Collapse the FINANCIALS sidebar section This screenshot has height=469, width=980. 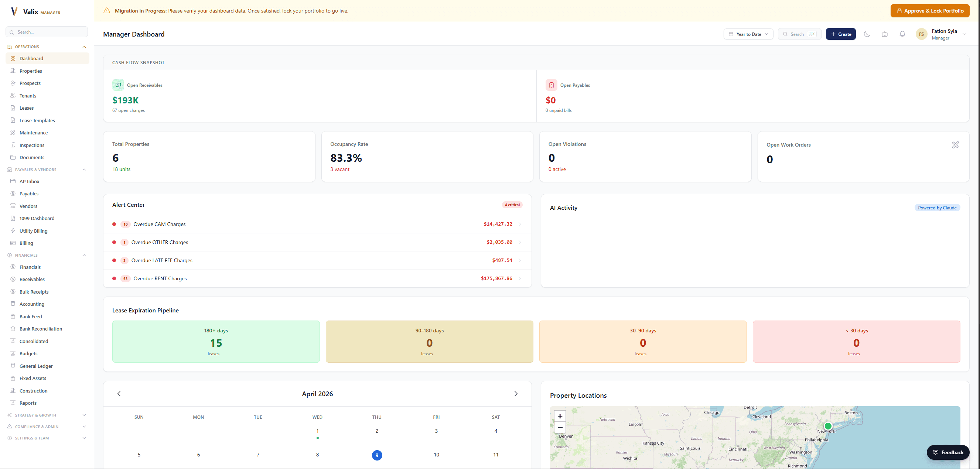point(84,255)
